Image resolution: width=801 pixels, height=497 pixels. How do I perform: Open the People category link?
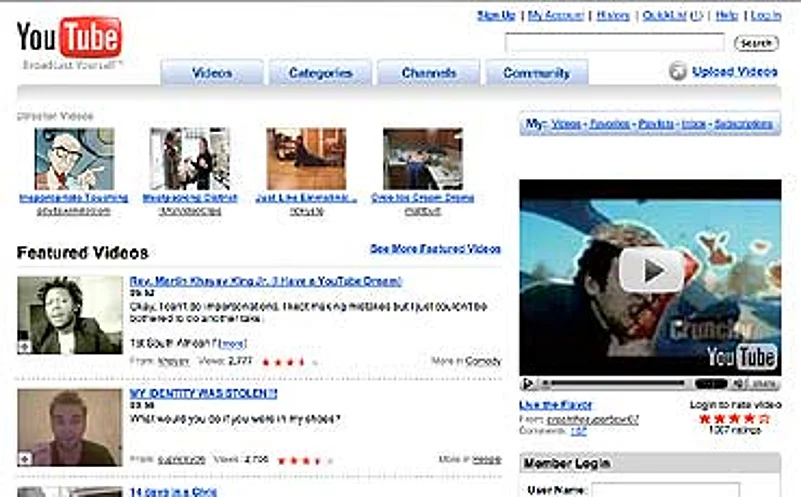[x=486, y=460]
